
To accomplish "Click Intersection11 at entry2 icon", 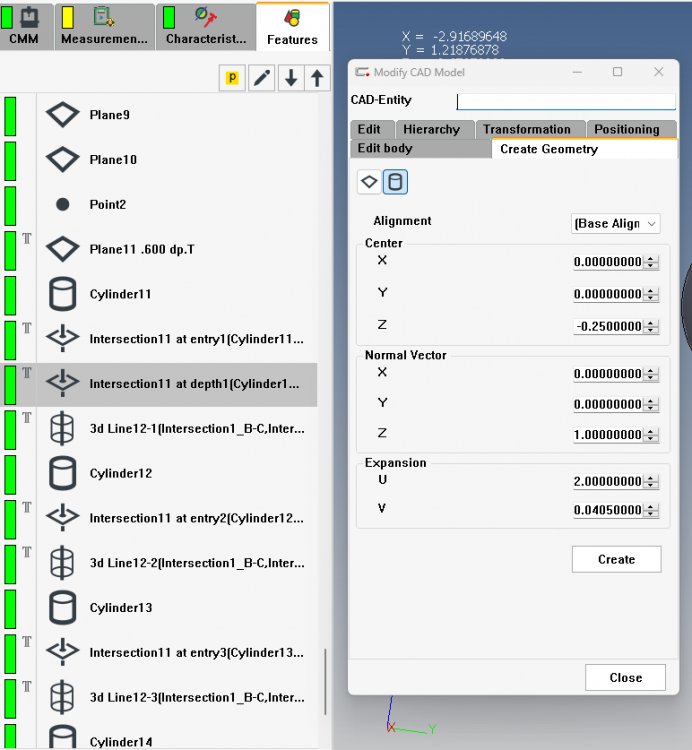I will pyautogui.click(x=63, y=518).
